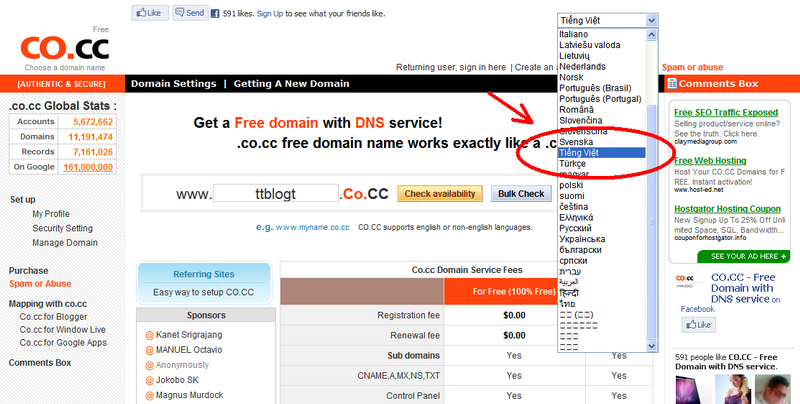Open the Domain Settings tab

(173, 84)
